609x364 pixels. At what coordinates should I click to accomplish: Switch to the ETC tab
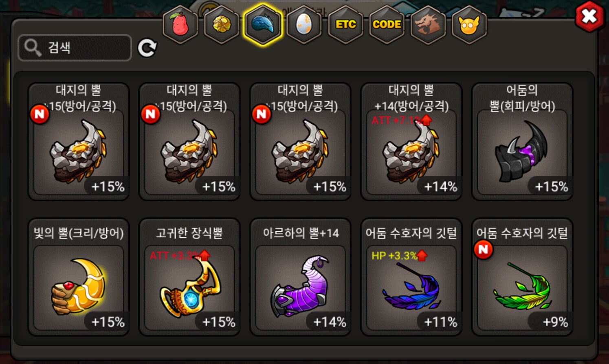click(345, 24)
